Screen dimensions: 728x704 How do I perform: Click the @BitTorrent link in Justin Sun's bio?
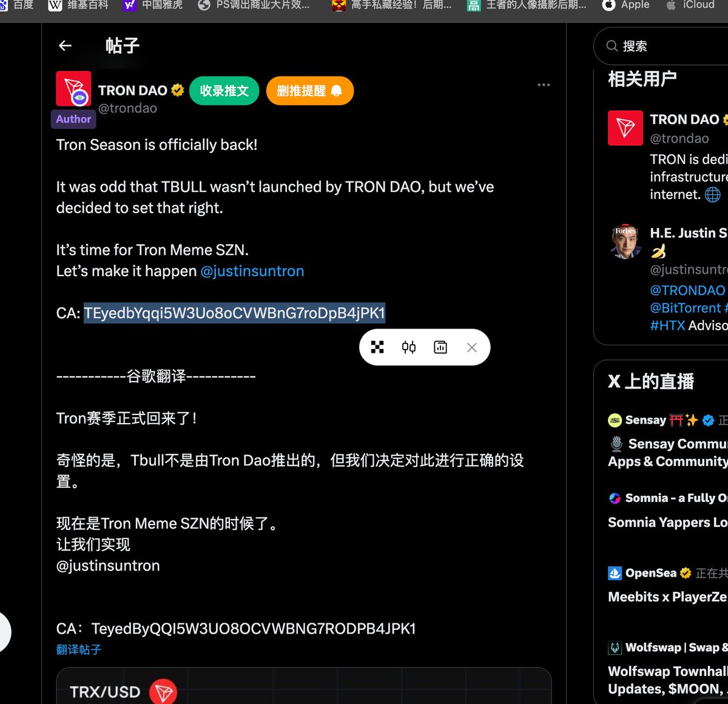(686, 308)
